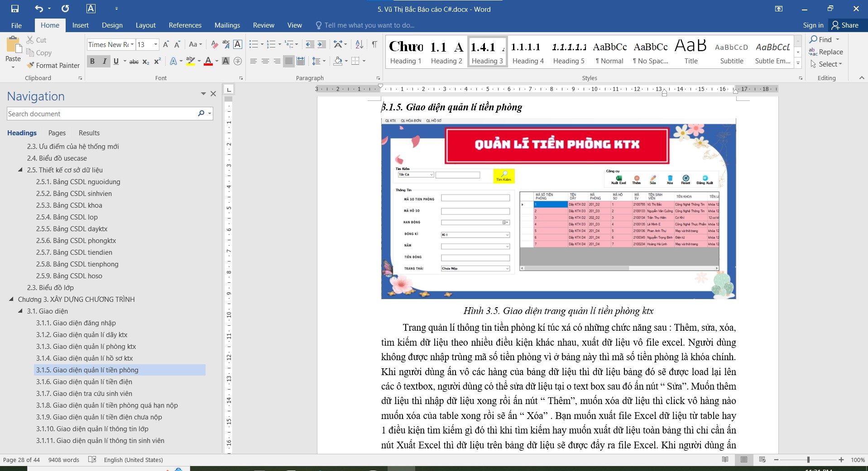
Task: Increase paragraph indent
Action: [322, 44]
